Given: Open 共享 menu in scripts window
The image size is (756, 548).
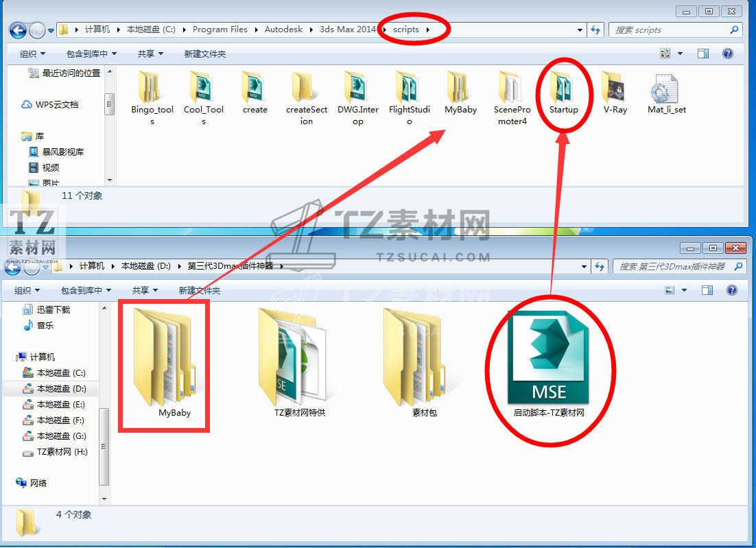Looking at the screenshot, I should (150, 54).
